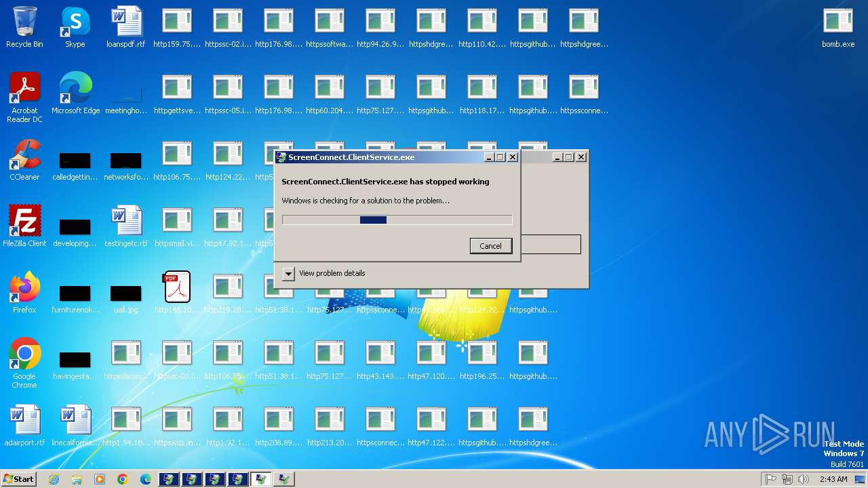Viewport: 868px width, 488px height.
Task: Open Acrobat Reader DC shortcut
Action: (24, 98)
